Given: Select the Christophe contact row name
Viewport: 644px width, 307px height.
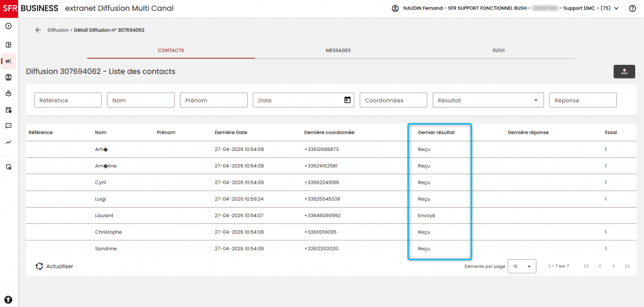Looking at the screenshot, I should [108, 232].
